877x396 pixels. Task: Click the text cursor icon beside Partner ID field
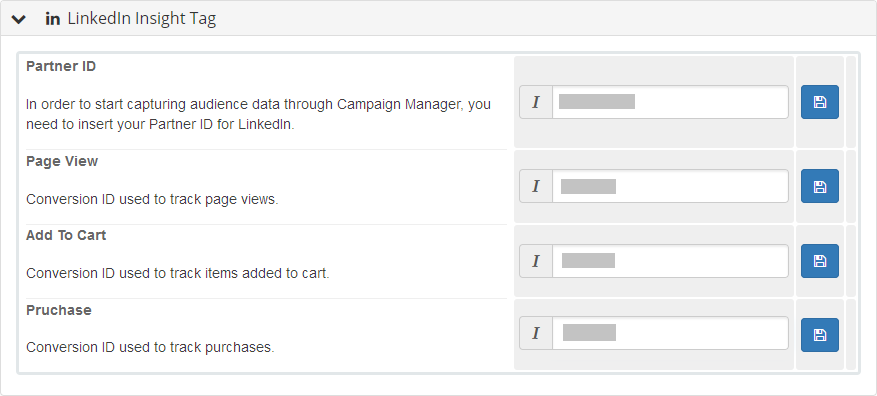pos(536,102)
